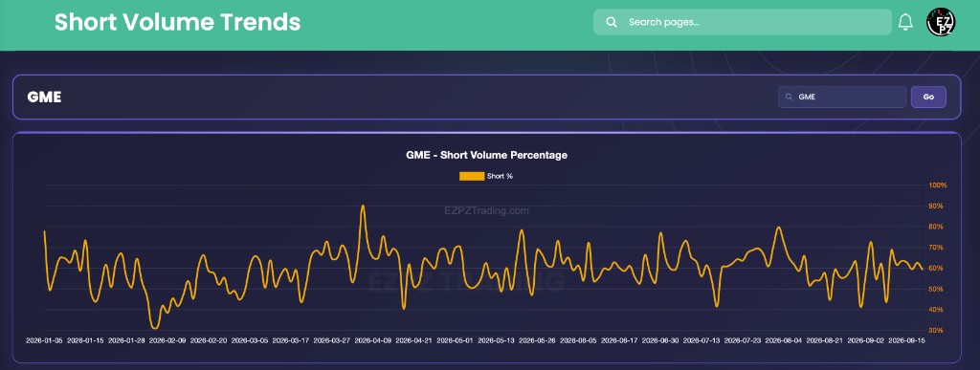Click the 2026-06-17 date label
The image size is (980, 370).
(619, 340)
